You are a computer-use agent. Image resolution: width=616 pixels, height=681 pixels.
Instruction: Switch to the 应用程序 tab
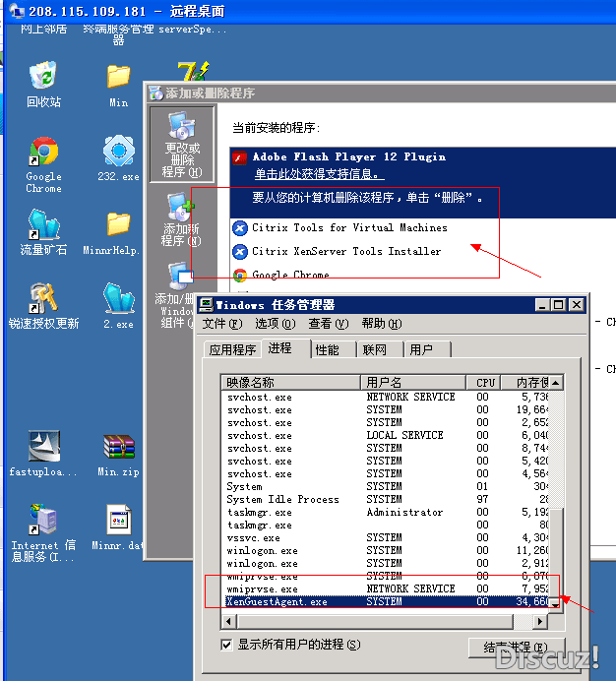pos(232,349)
